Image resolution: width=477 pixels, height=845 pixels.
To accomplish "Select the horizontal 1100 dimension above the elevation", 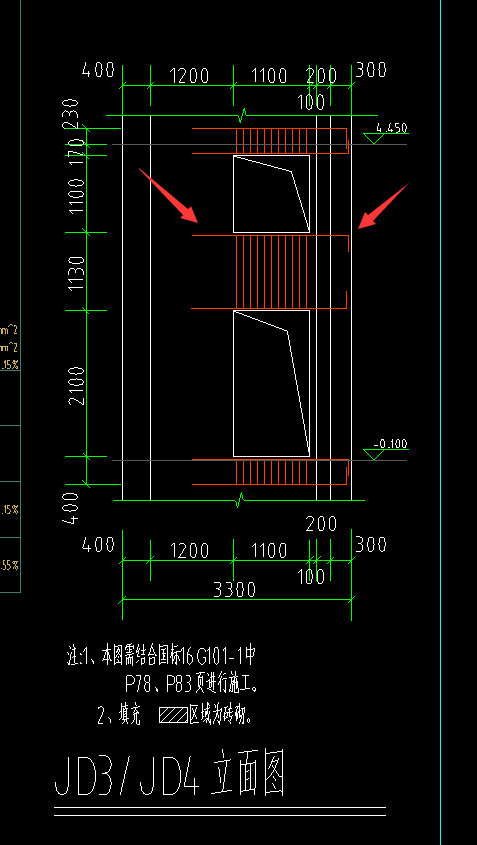I will (x=269, y=76).
